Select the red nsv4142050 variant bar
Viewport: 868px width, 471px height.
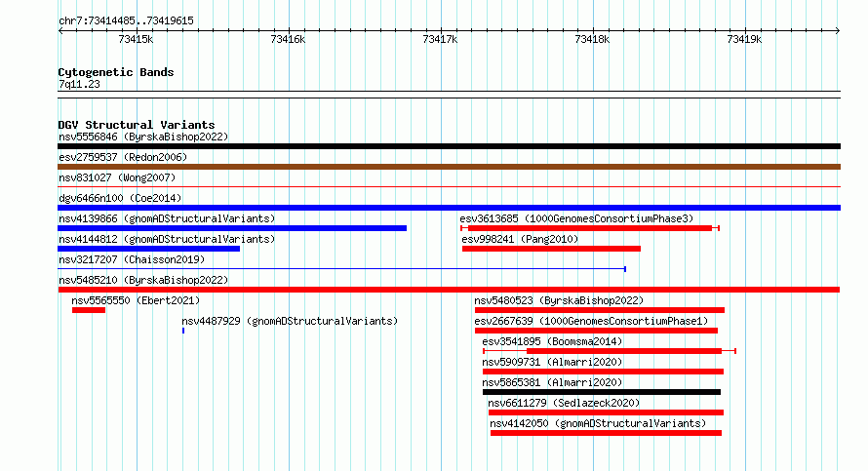pyautogui.click(x=607, y=433)
